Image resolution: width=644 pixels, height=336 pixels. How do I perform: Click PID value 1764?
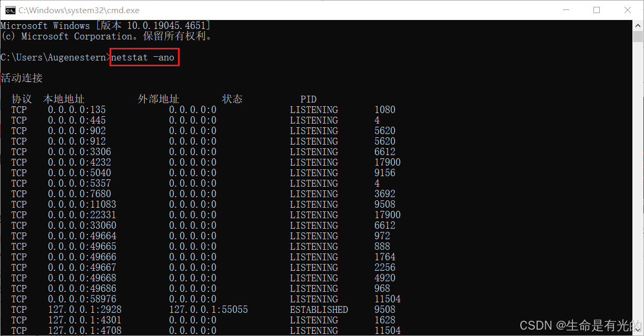pyautogui.click(x=385, y=257)
